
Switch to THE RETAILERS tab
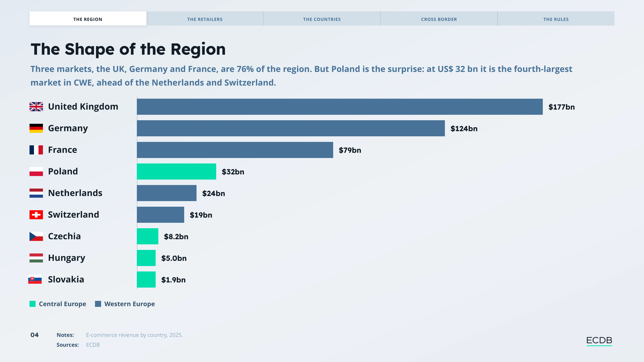pyautogui.click(x=205, y=18)
